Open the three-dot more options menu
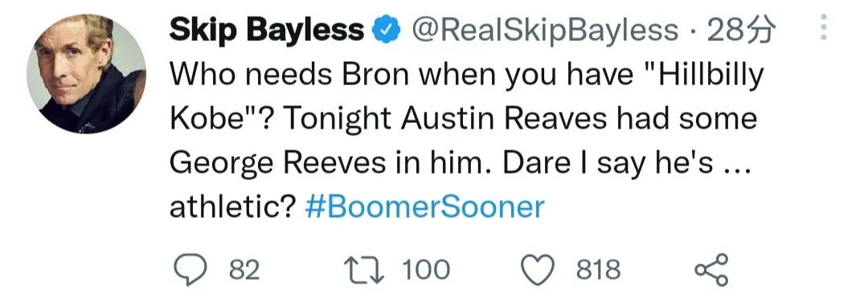 [x=824, y=27]
